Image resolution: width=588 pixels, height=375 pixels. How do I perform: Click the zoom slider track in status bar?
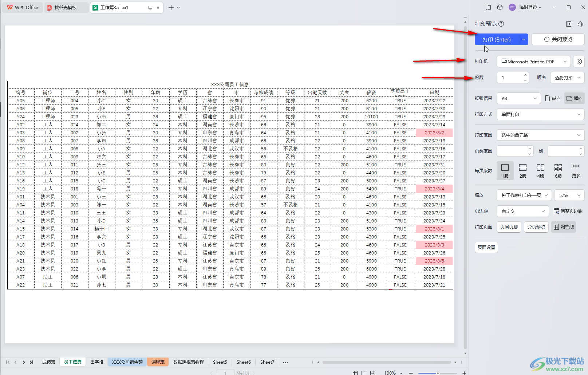(x=438, y=373)
